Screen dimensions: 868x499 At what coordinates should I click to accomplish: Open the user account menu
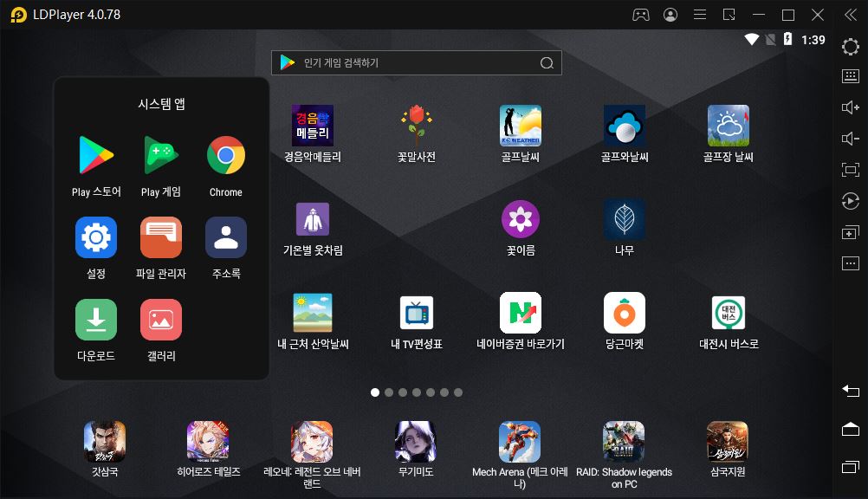670,15
